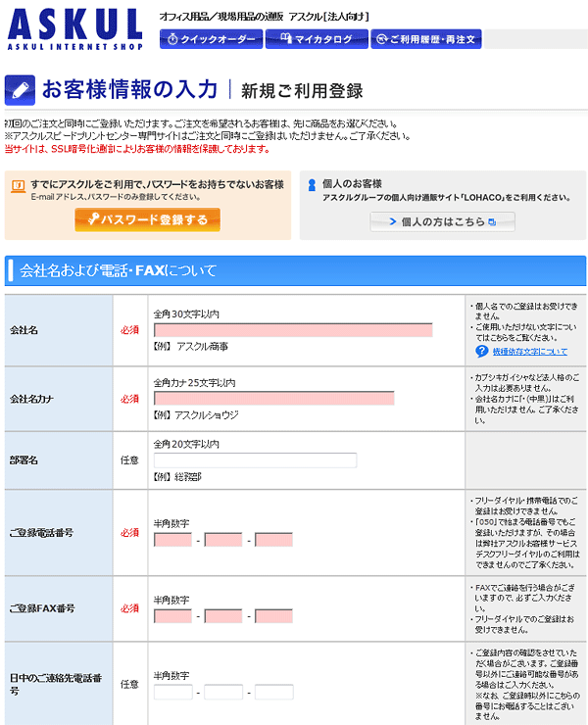Click the ご登録FAX番号 row label

pyautogui.click(x=42, y=608)
